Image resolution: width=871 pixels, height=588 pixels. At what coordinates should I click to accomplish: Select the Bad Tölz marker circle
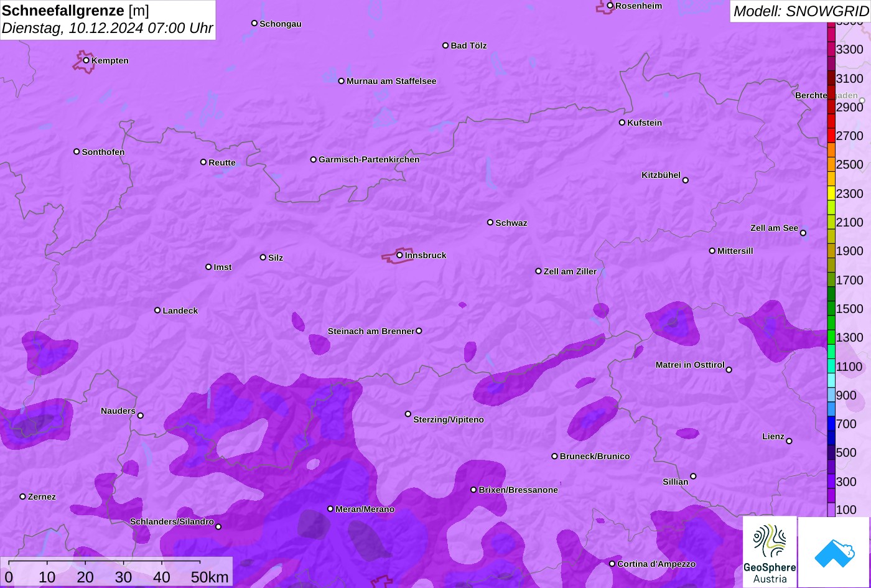tap(445, 45)
